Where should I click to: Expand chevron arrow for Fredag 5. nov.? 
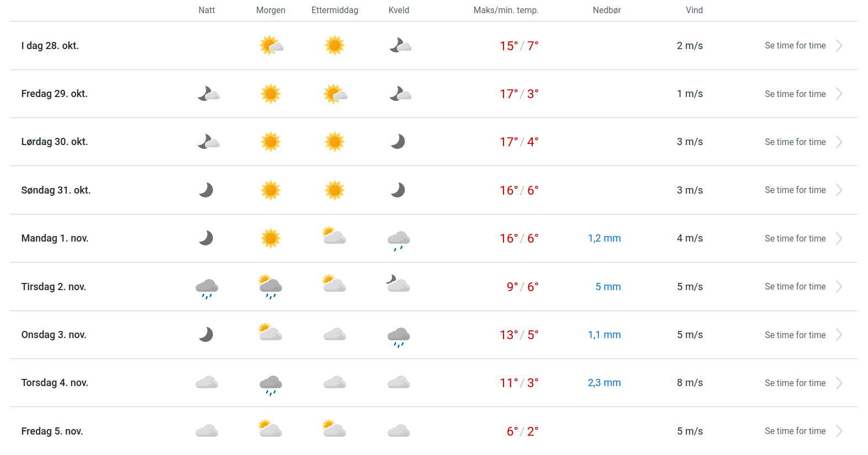(x=839, y=431)
